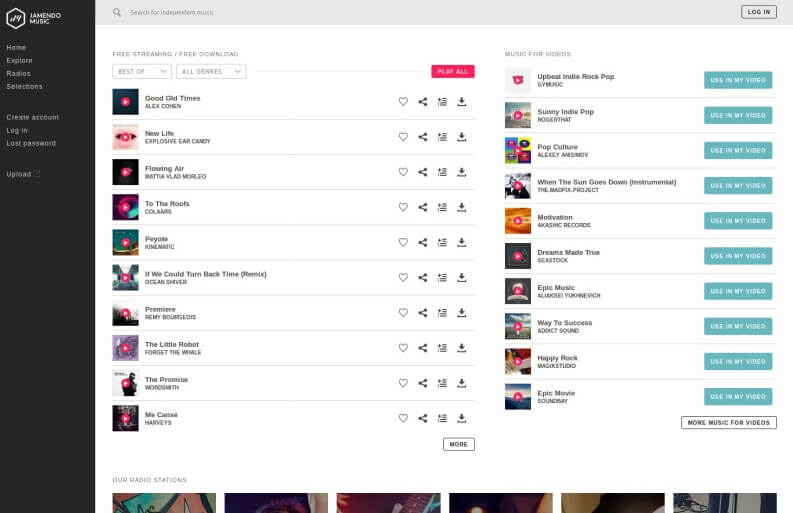This screenshot has height=513, width=793.
Task: Favorite the track Premiere
Action: 403,313
